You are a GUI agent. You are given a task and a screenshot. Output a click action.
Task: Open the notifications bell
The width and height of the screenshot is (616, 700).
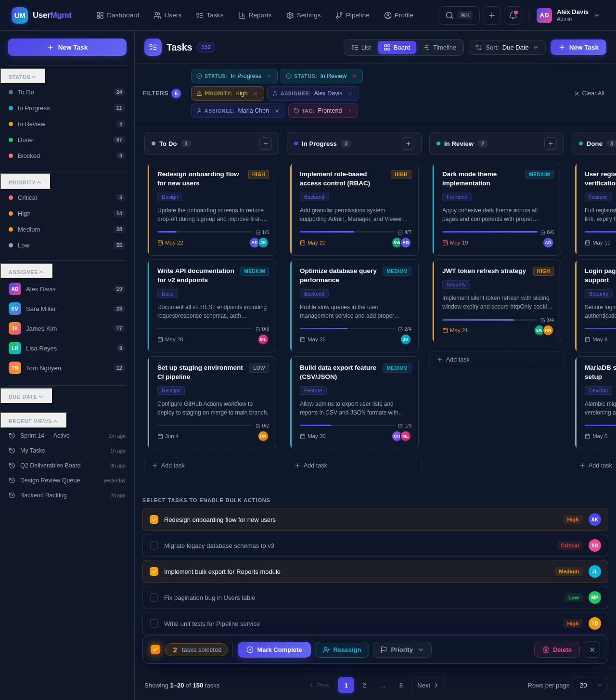point(513,15)
